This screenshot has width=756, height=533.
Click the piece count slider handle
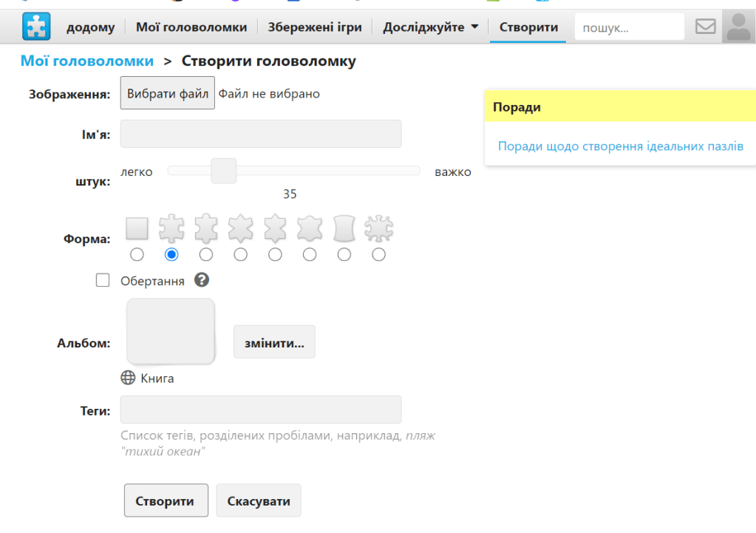click(x=223, y=171)
